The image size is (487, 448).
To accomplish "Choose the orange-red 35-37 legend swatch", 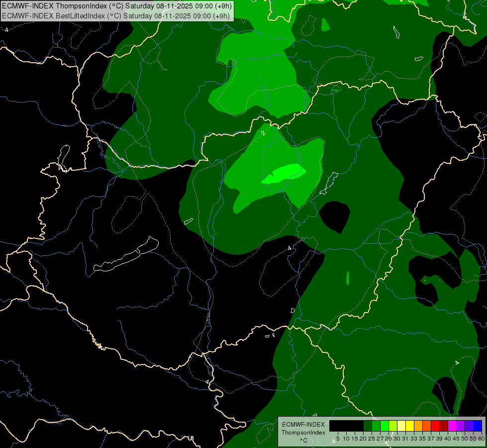I will coord(427,426).
